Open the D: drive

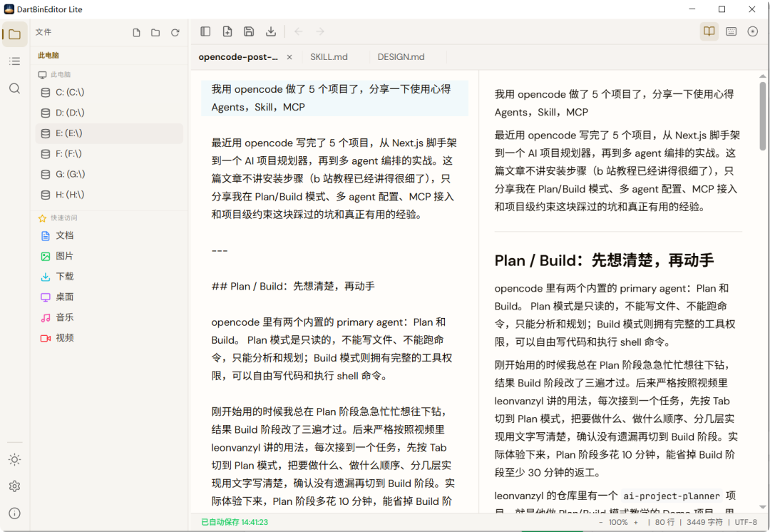[x=109, y=113]
